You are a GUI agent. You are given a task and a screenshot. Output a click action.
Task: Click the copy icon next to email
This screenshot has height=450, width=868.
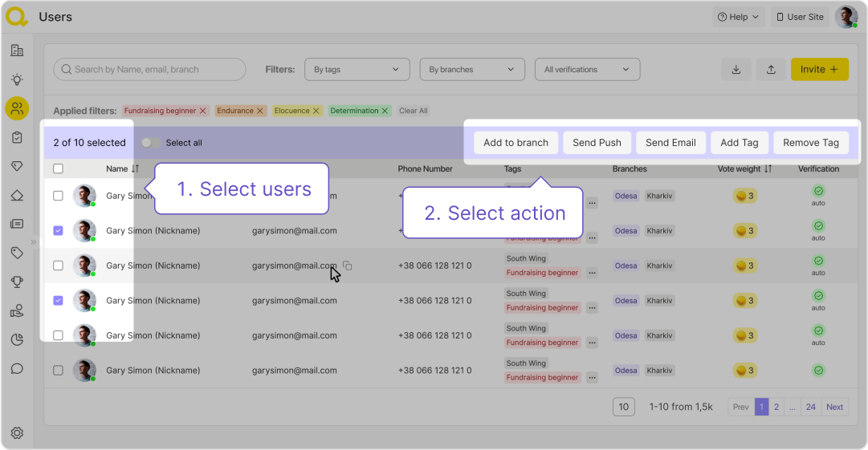click(348, 266)
